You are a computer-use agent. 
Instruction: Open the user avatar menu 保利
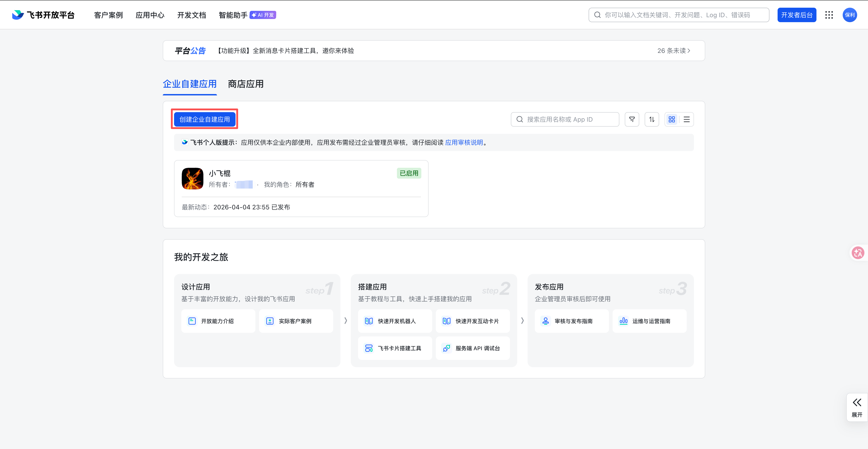850,15
